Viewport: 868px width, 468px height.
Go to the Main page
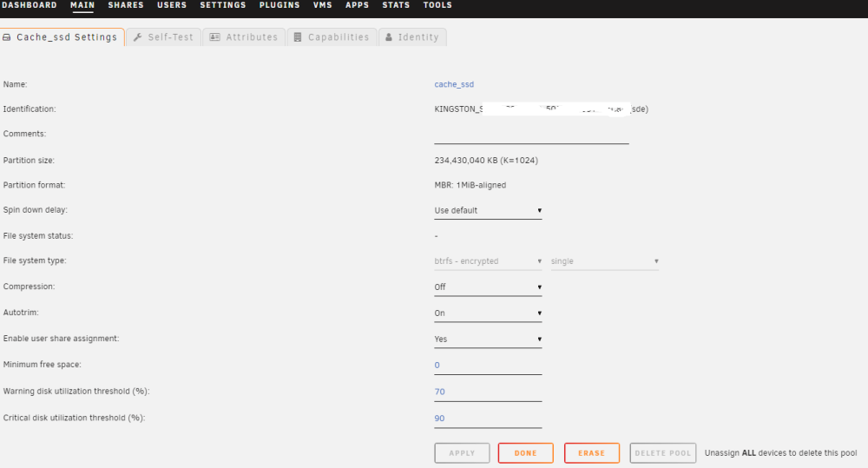pyautogui.click(x=82, y=5)
